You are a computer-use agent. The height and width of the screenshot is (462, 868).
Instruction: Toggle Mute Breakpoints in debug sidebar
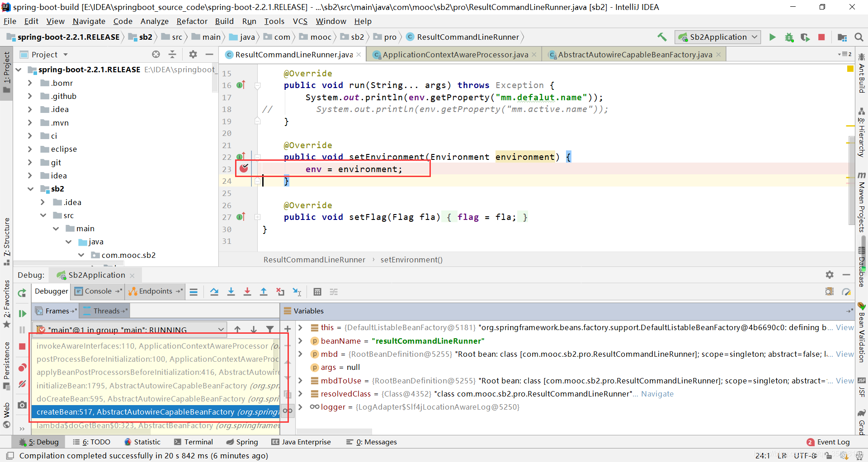click(x=22, y=384)
